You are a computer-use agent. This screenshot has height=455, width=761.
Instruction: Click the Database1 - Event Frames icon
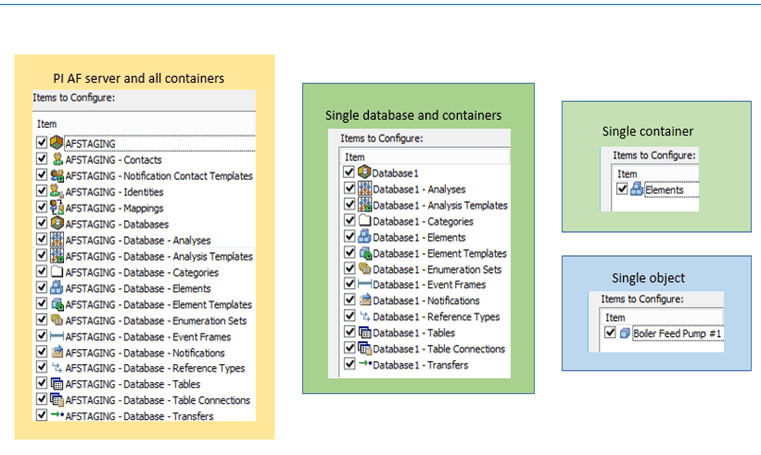(364, 284)
